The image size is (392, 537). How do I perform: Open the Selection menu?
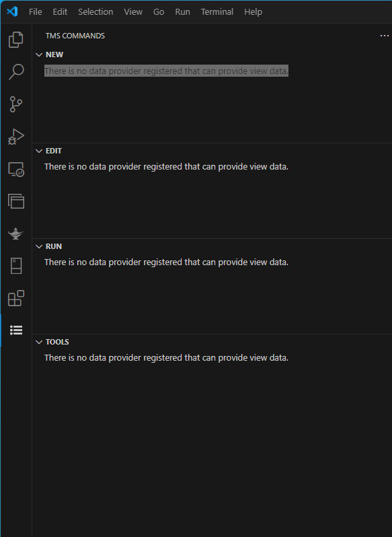tap(95, 11)
